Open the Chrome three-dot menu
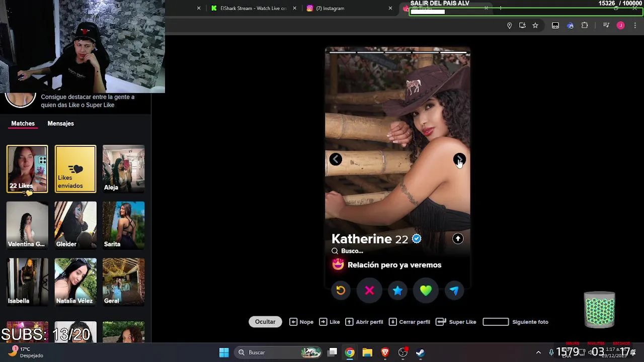Image resolution: width=644 pixels, height=362 pixels. tap(635, 26)
